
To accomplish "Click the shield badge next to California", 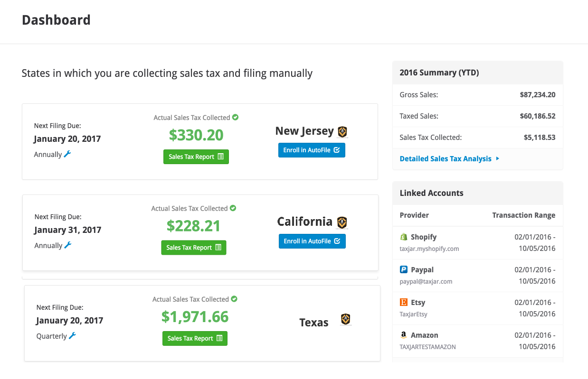I will coord(342,222).
